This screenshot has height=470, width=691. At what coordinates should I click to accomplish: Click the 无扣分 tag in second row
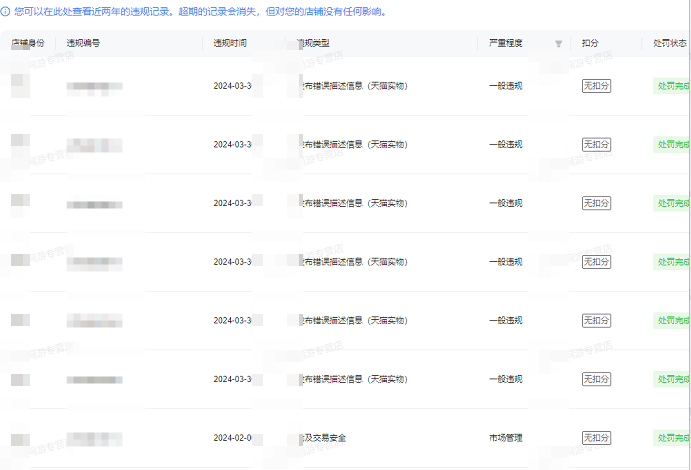[x=596, y=145]
